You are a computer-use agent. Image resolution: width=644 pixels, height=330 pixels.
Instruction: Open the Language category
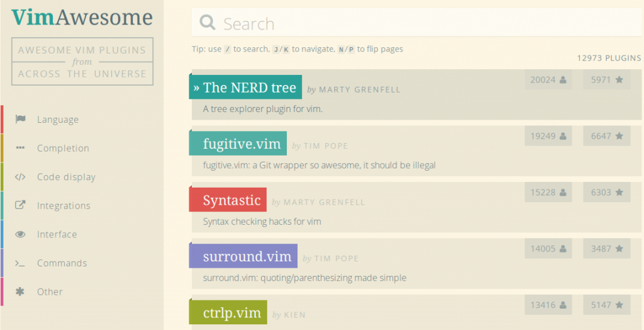[58, 120]
